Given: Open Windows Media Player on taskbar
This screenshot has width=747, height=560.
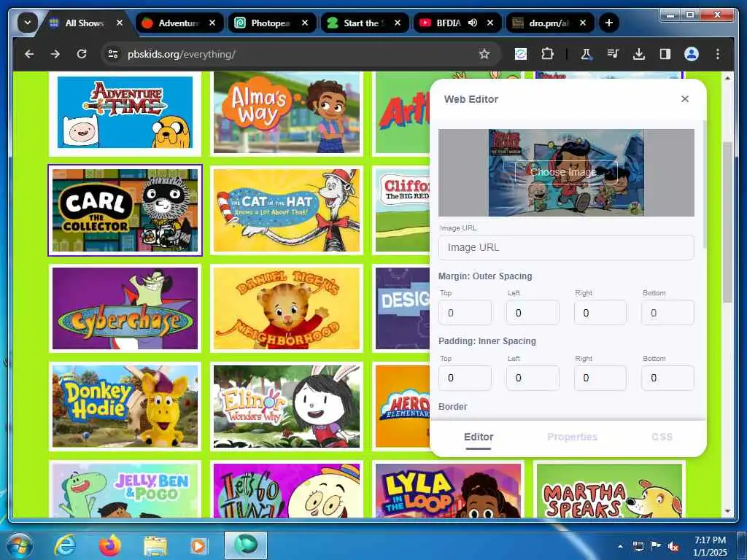Looking at the screenshot, I should pyautogui.click(x=198, y=545).
